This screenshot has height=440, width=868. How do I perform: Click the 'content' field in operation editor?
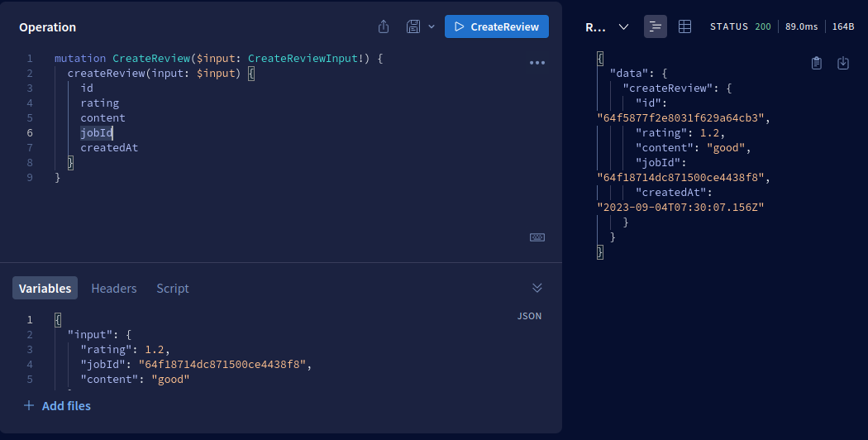tap(103, 117)
